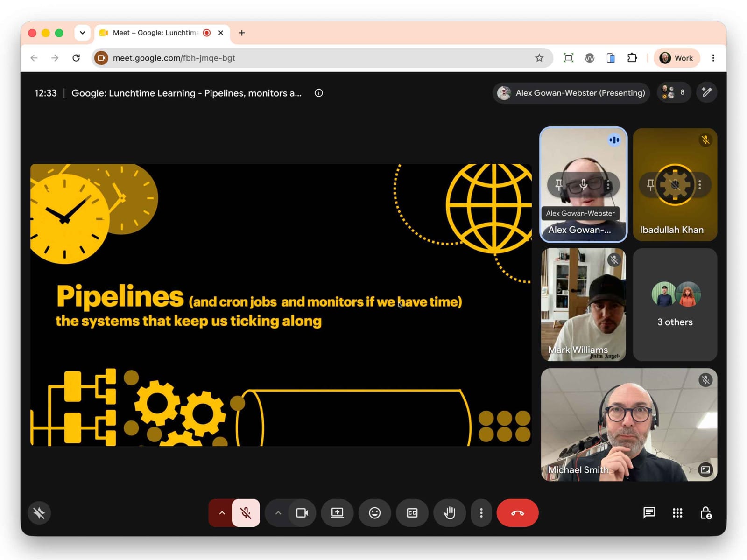The height and width of the screenshot is (560, 747).
Task: Open the activities grid icon
Action: [x=677, y=513]
